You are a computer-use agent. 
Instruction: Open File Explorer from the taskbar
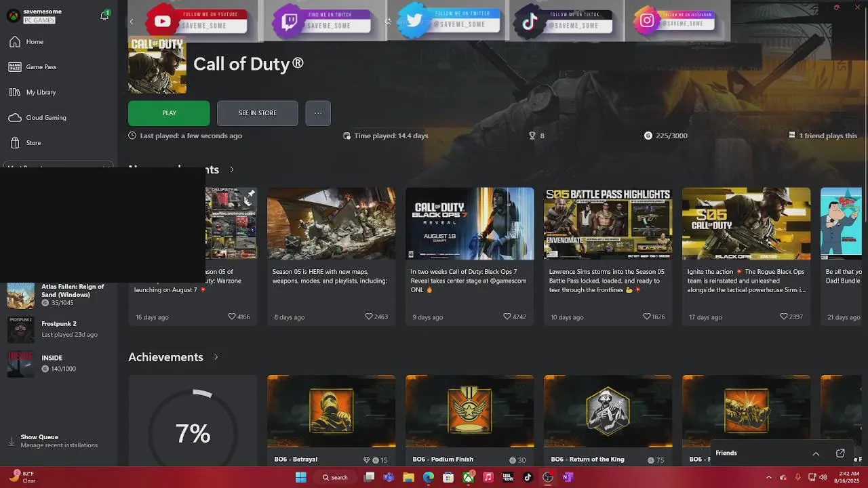408,477
